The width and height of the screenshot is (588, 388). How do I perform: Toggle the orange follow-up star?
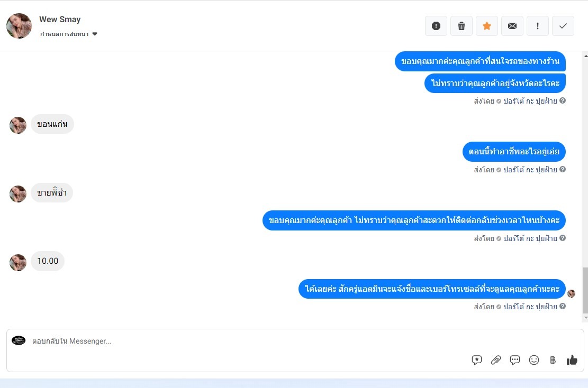(x=487, y=26)
